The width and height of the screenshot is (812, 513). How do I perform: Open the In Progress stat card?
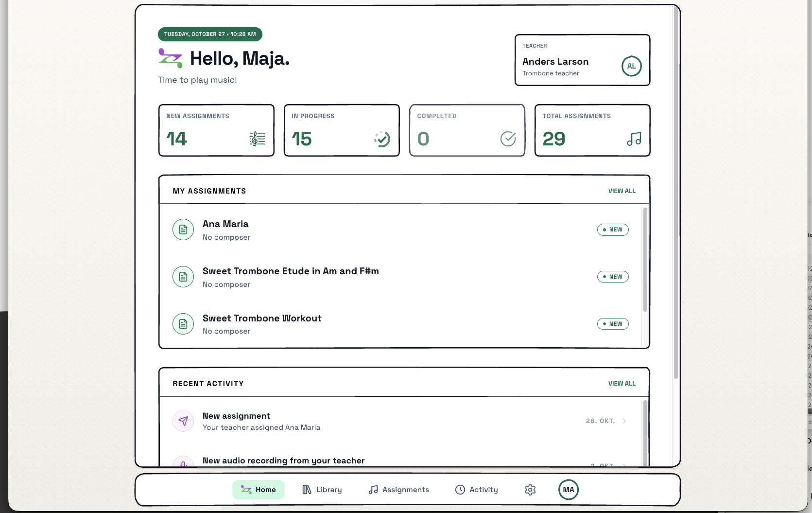pyautogui.click(x=342, y=130)
